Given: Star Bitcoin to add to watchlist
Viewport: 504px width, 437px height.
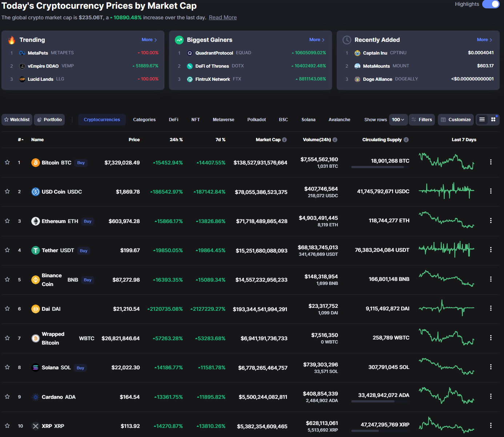Looking at the screenshot, I should coord(7,162).
